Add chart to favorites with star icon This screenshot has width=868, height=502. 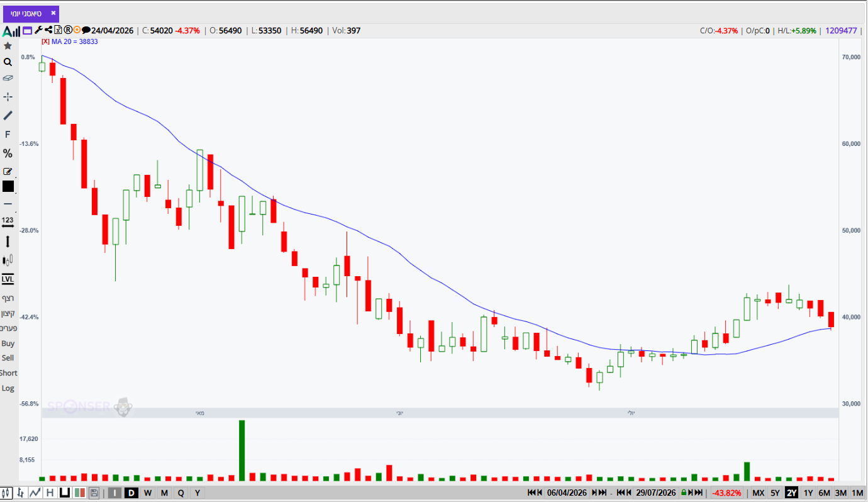pos(8,46)
